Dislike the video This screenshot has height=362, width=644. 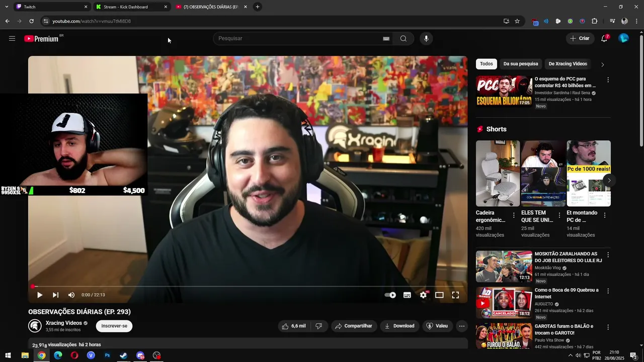point(318,326)
